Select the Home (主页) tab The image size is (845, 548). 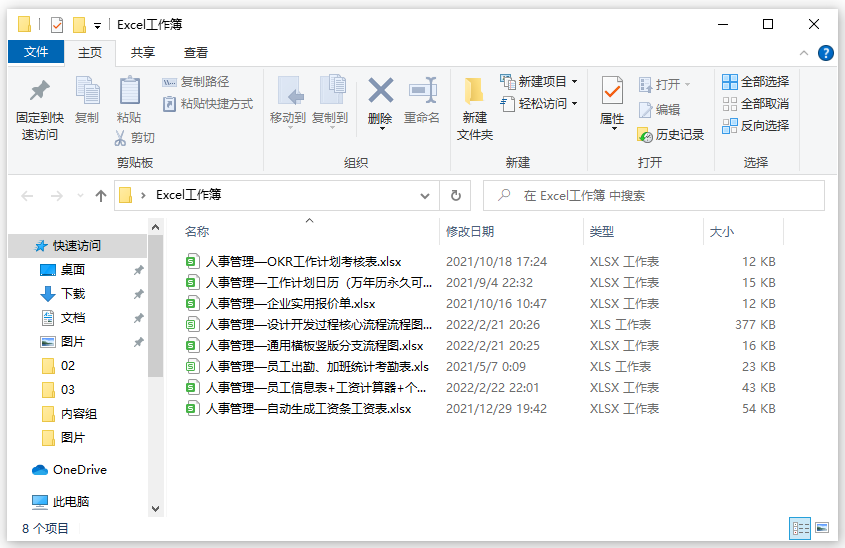click(89, 52)
